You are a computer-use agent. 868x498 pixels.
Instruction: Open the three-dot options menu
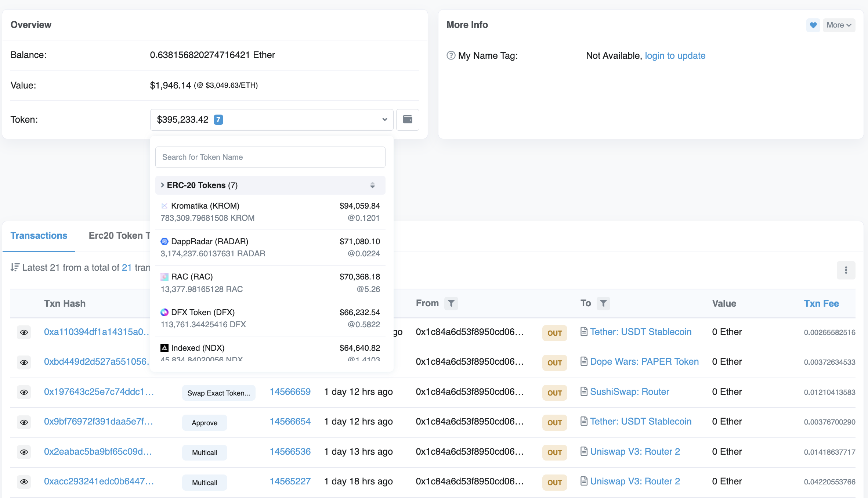(846, 270)
